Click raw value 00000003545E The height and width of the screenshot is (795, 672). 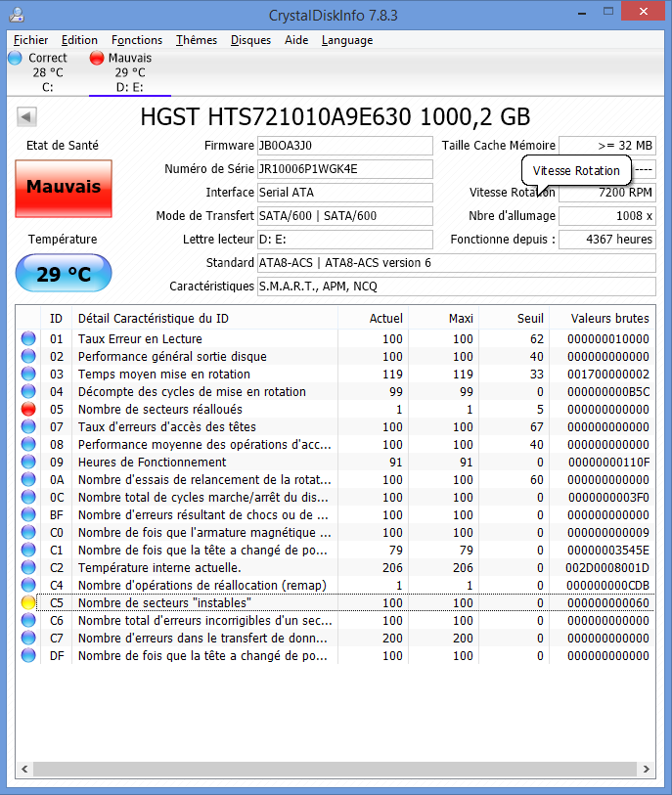pyautogui.click(x=608, y=551)
